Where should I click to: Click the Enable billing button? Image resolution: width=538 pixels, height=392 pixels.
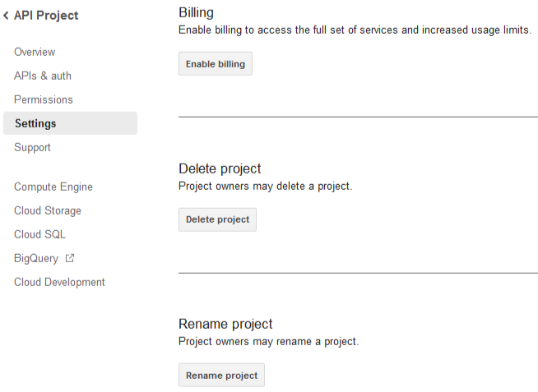pyautogui.click(x=216, y=64)
